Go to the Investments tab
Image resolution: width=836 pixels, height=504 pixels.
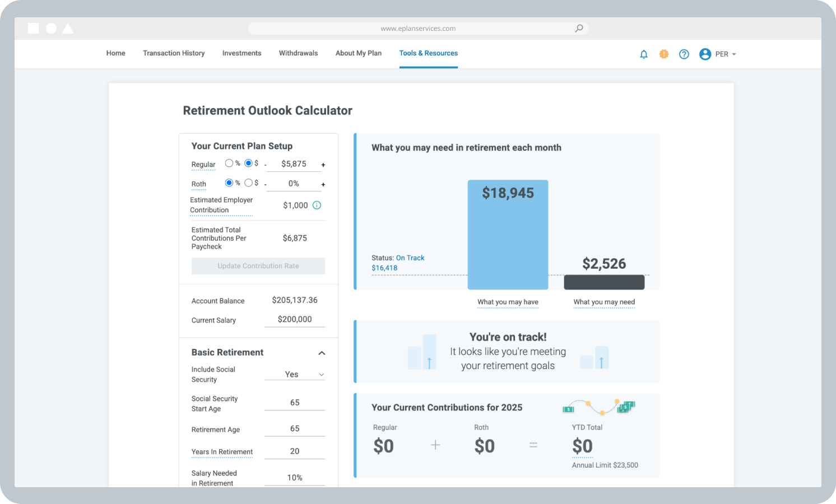pos(241,53)
